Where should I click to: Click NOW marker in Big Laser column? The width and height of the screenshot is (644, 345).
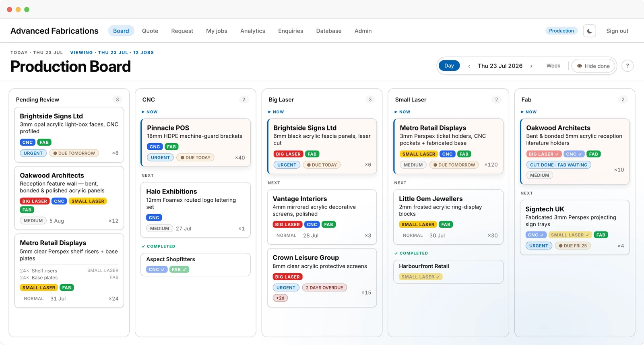[276, 112]
